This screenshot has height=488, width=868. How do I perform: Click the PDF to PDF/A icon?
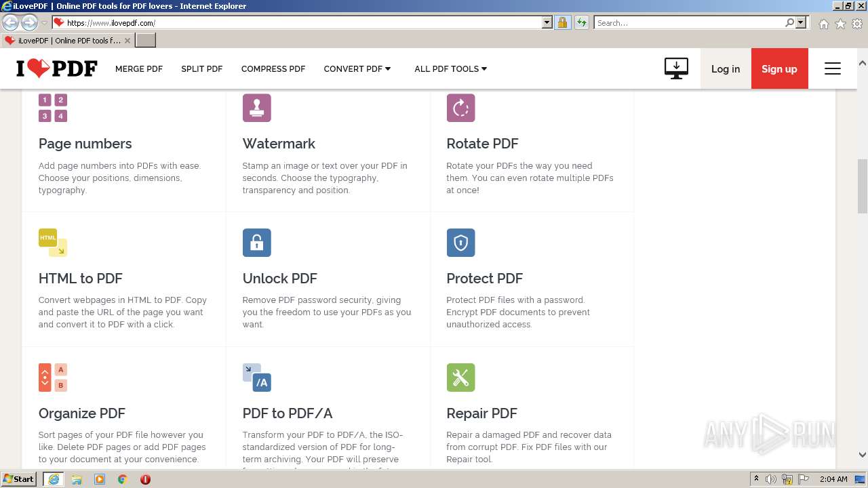[x=257, y=378]
